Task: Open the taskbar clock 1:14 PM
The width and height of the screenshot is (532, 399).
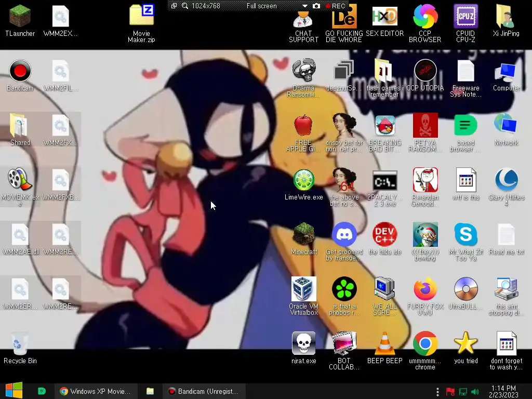Action: 503,391
